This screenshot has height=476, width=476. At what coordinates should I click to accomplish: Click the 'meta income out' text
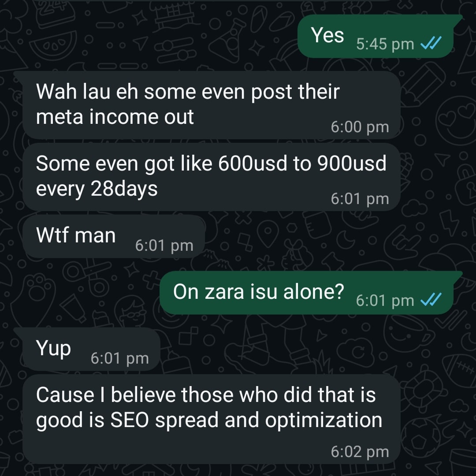coord(115,116)
